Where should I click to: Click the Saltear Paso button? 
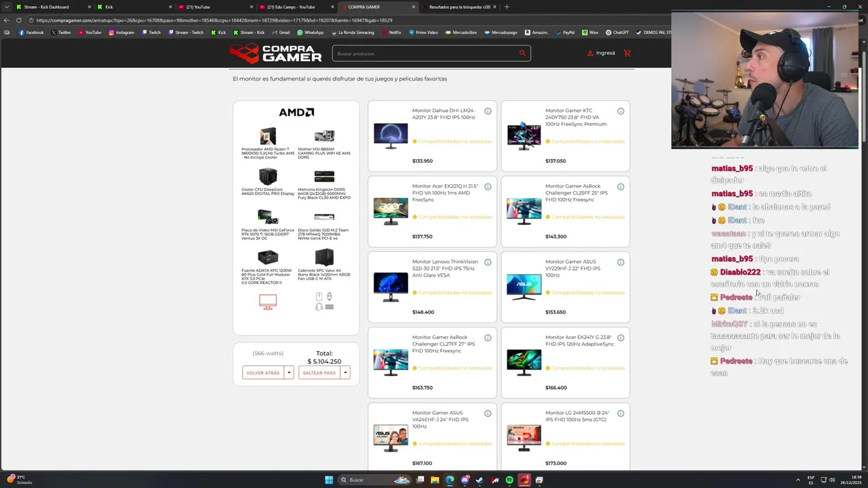[x=320, y=373]
